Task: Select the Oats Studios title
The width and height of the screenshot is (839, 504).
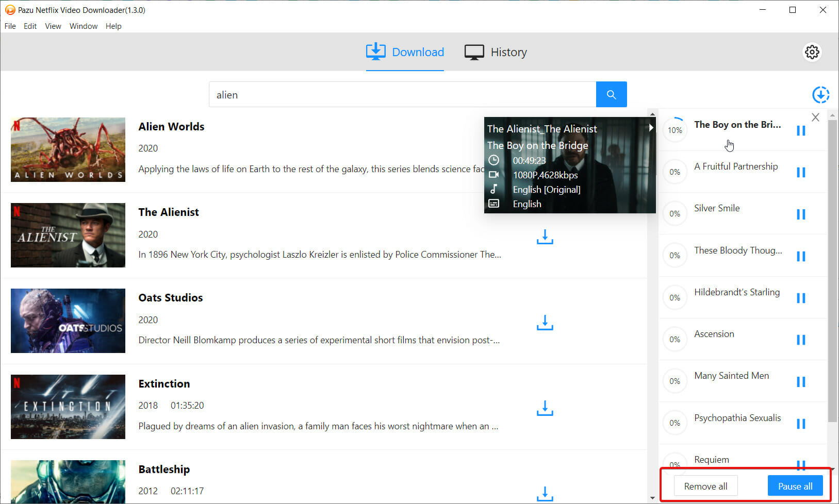Action: 171,298
